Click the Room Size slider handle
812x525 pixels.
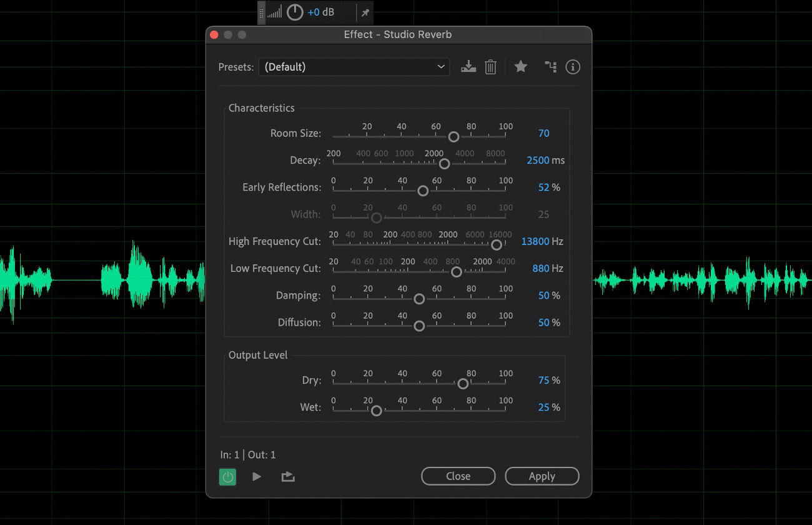453,136
